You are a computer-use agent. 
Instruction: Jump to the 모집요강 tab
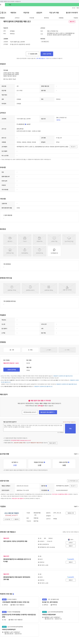pyautogui.click(x=2, y=18)
